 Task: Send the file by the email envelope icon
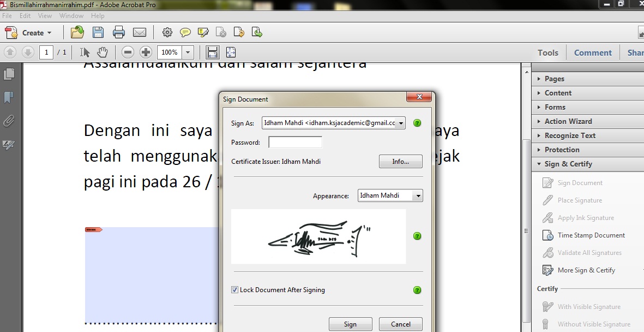(140, 32)
